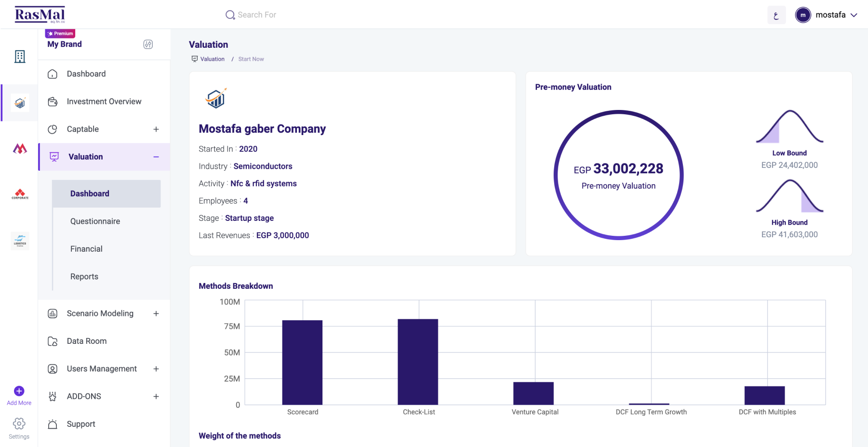Image resolution: width=868 pixels, height=447 pixels.
Task: Click the EGP 24,402,000 low bound value
Action: coord(789,165)
